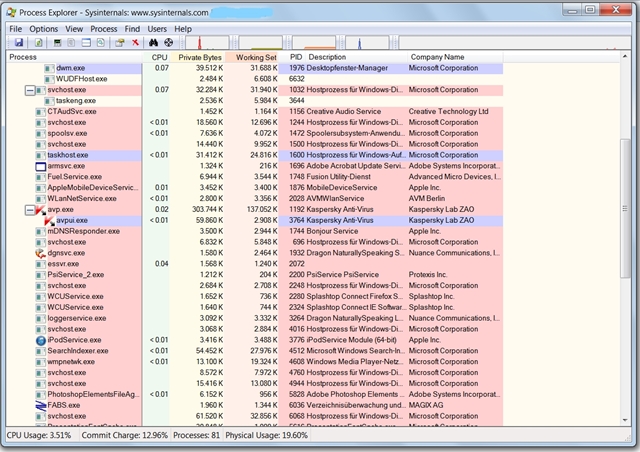
Task: Click the vertical scrollbar thumb
Action: pyautogui.click(x=625, y=209)
